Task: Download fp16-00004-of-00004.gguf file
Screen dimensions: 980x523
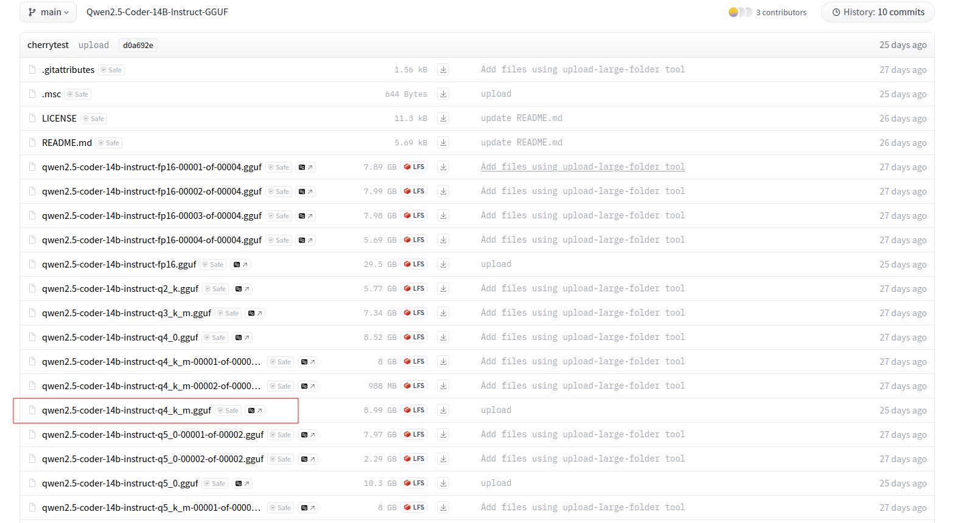Action: click(x=443, y=240)
